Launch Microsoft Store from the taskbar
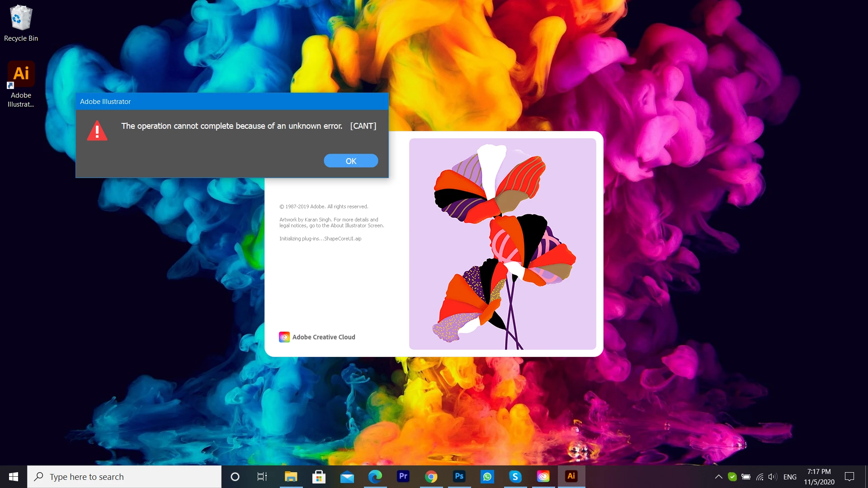 coord(319,477)
